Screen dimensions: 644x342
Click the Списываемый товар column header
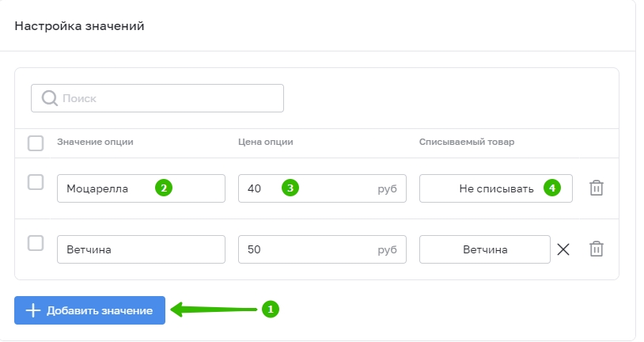(x=467, y=142)
